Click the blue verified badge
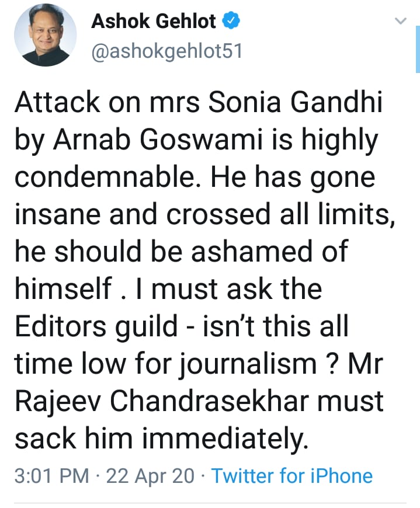 [230, 23]
